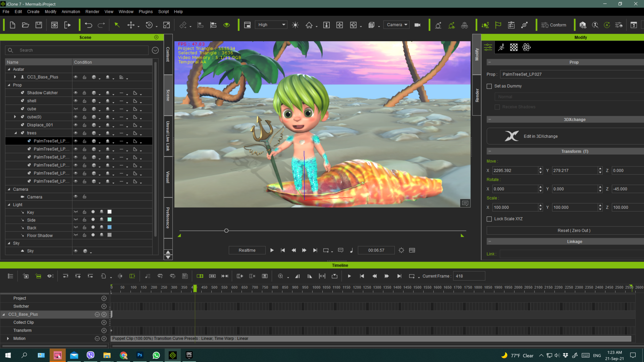The width and height of the screenshot is (644, 362).
Task: Activate the Scale tool
Action: (166, 25)
